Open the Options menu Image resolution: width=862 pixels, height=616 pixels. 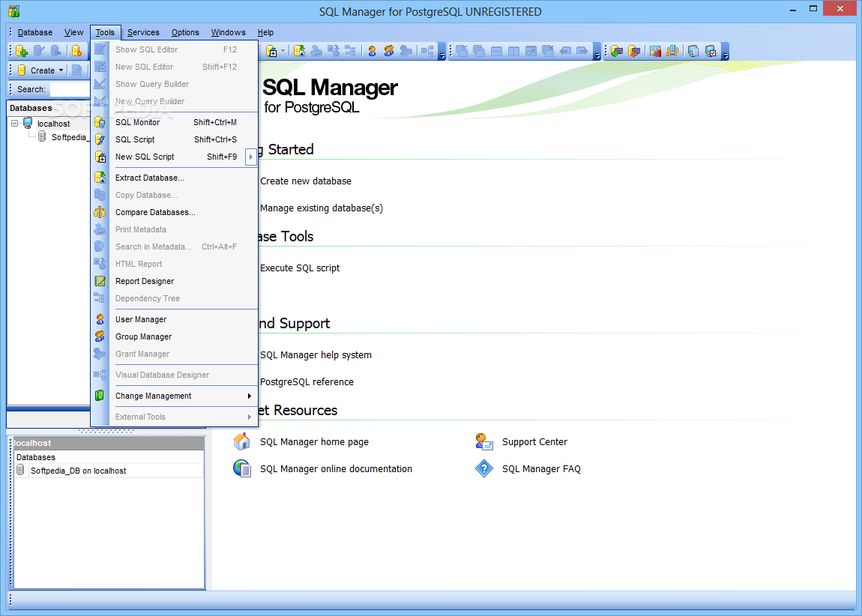coord(185,32)
